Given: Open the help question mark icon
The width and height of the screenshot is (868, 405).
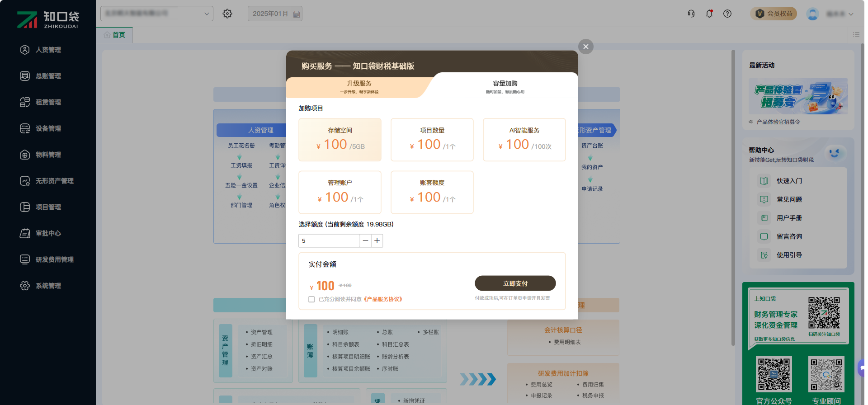Looking at the screenshot, I should (727, 14).
